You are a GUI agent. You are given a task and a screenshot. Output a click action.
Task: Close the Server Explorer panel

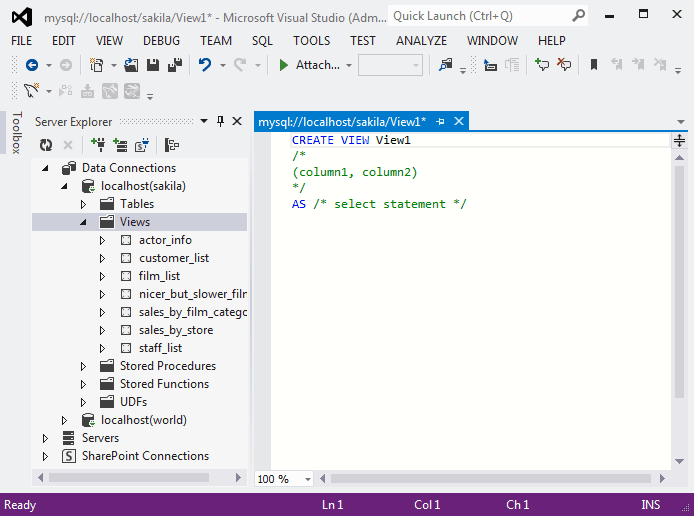[237, 121]
